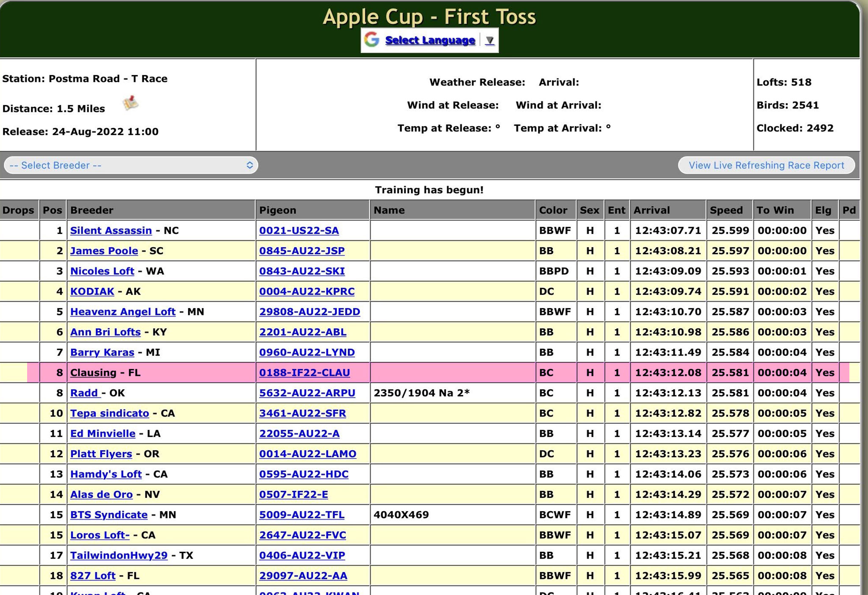The image size is (868, 595).
Task: Sort by the Drops column header
Action: click(19, 210)
